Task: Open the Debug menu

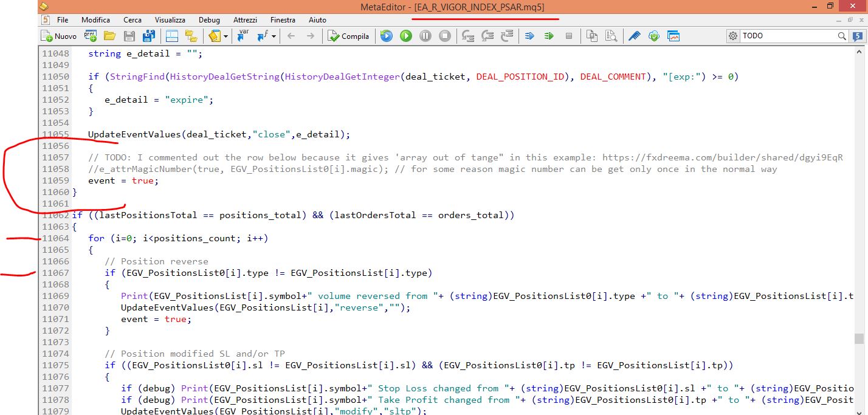Action: point(209,20)
